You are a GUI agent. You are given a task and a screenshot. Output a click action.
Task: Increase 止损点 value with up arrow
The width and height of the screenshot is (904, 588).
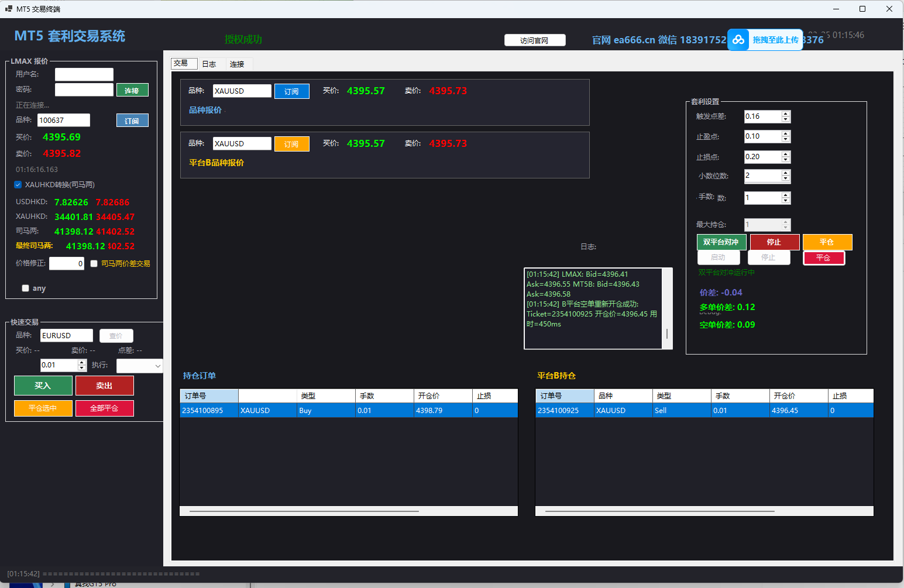[x=786, y=154]
